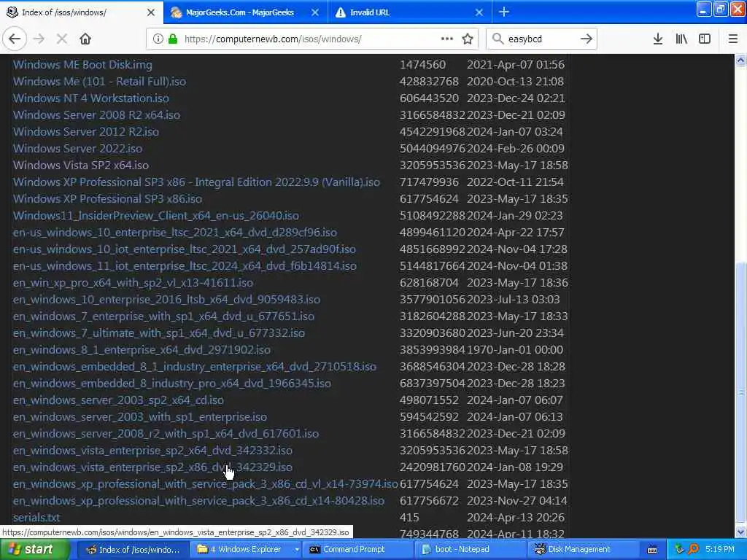This screenshot has width=747, height=560.
Task: Open en-us_windows_11_iot_enterprise_ltsc_2024 link
Action: [185, 265]
